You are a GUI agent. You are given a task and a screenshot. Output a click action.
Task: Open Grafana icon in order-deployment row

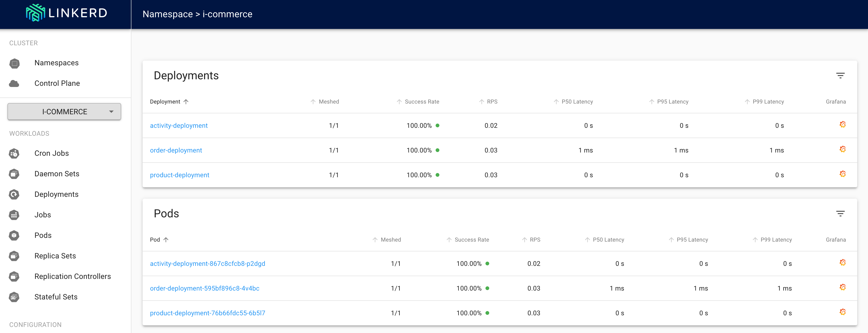tap(842, 149)
